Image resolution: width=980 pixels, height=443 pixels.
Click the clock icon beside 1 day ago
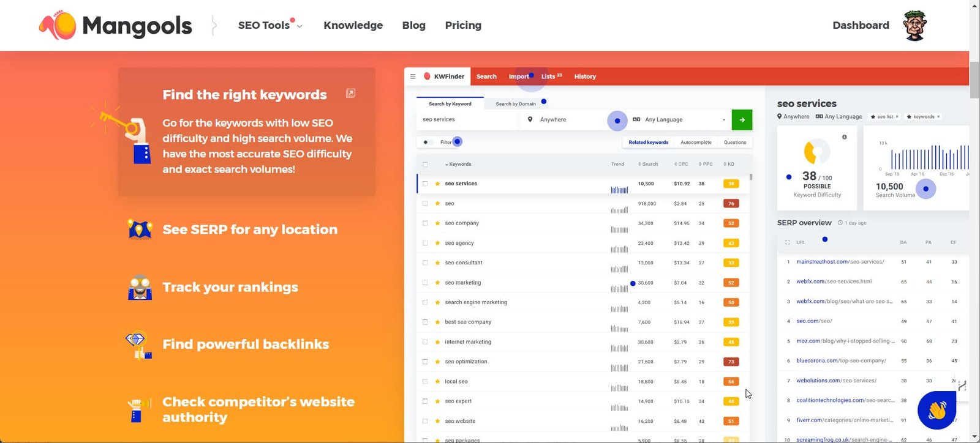pos(840,223)
